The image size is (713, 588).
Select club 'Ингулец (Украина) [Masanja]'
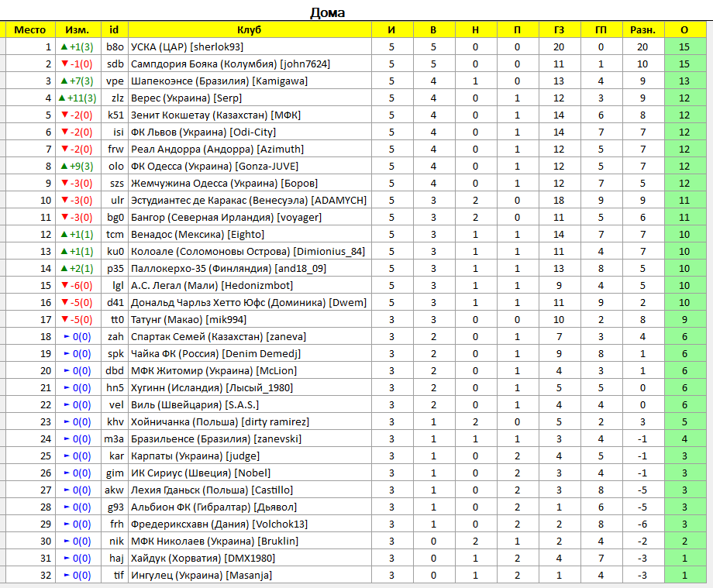[201, 576]
